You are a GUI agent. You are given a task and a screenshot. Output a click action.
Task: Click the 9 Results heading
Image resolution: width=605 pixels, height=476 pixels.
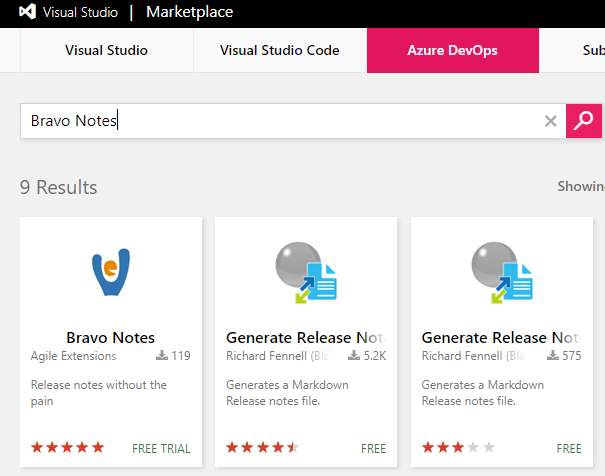[x=59, y=187]
